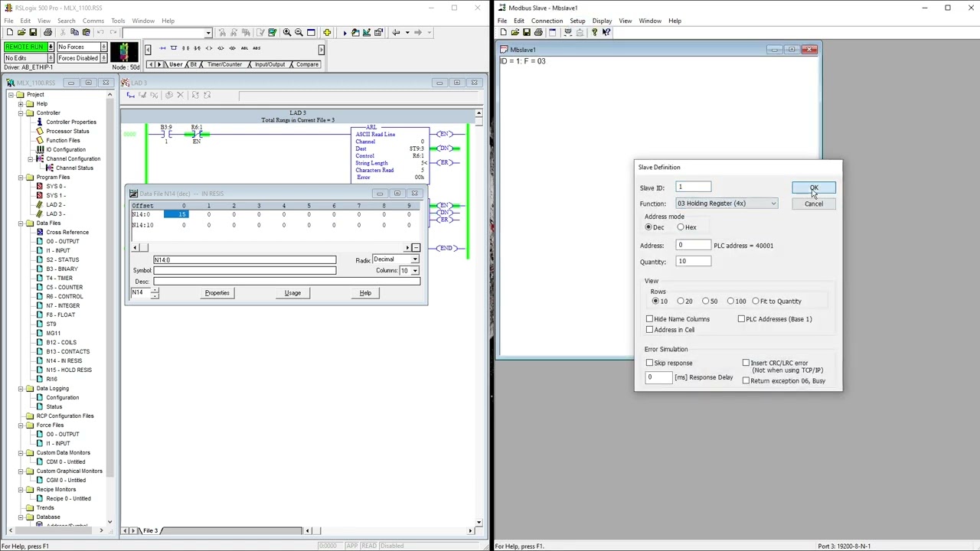
Task: Open the Tools menu in RSLogix
Action: [118, 21]
